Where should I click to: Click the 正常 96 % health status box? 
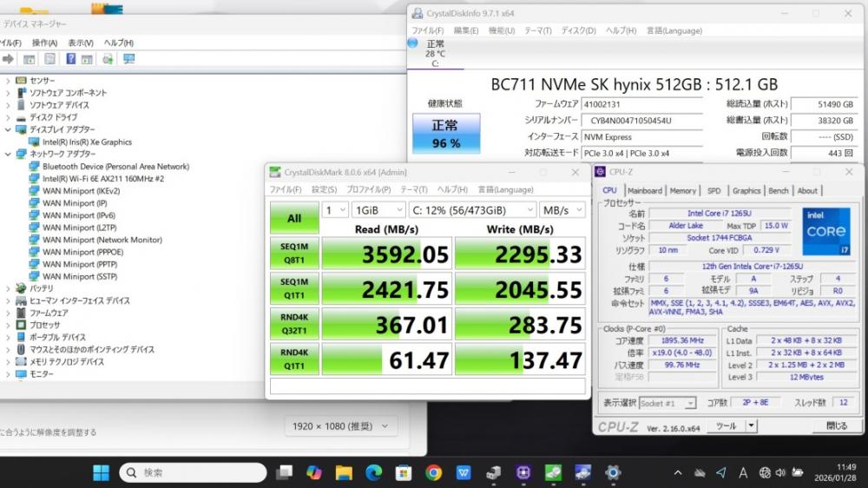pyautogui.click(x=445, y=135)
